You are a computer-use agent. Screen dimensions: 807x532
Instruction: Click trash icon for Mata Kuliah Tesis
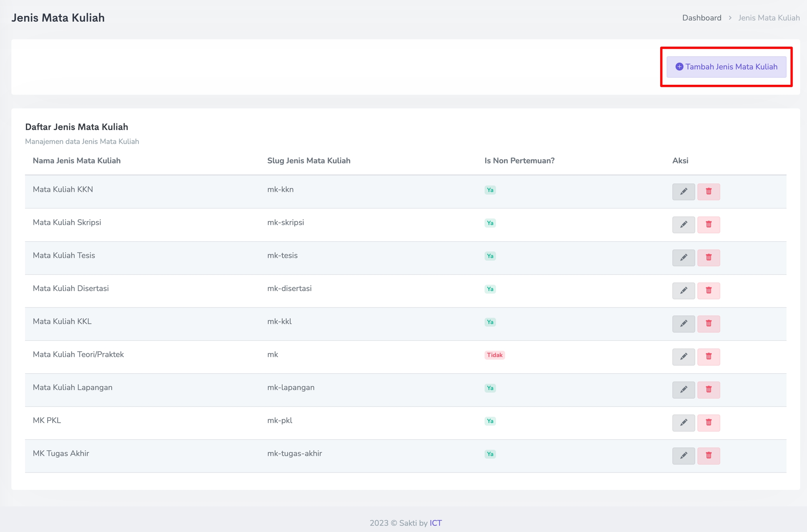[708, 257]
